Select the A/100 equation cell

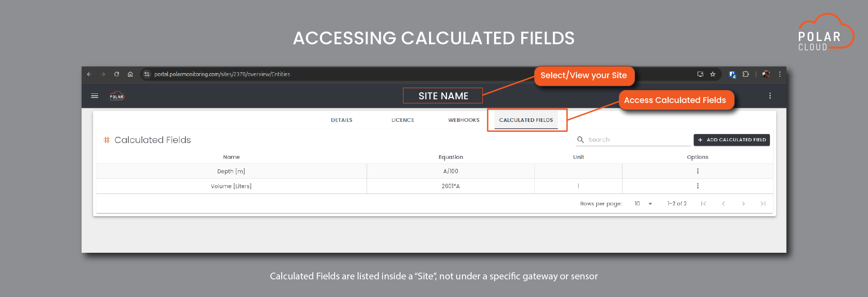pos(451,171)
